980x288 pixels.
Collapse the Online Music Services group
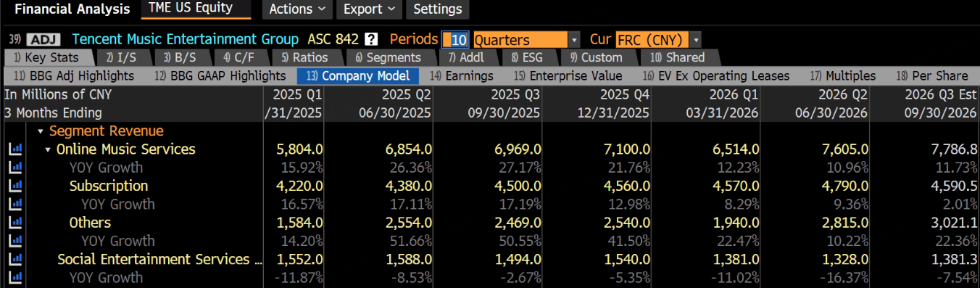[49, 149]
